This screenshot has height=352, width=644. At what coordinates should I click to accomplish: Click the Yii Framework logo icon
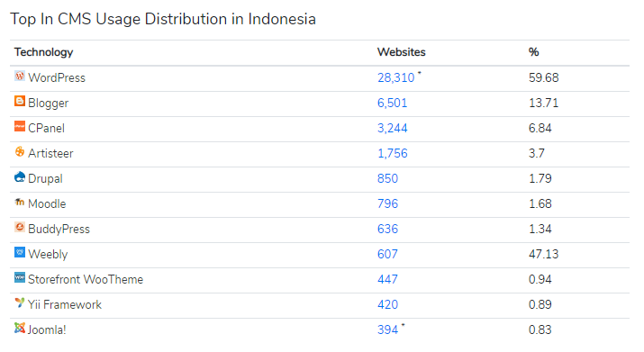pos(20,302)
